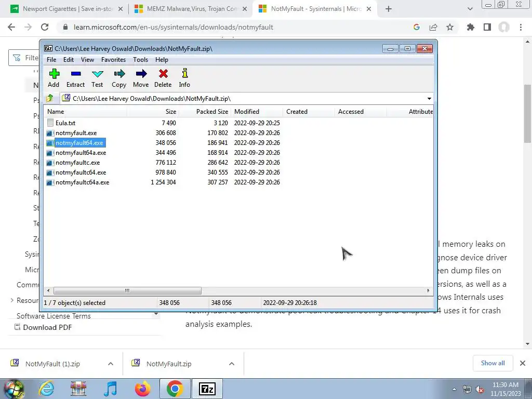This screenshot has width=532, height=399.
Task: Sort the file list by Size column
Action: pos(153,112)
